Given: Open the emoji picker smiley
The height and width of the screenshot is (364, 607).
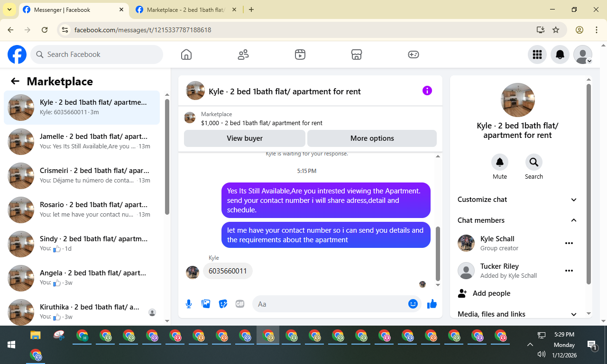Looking at the screenshot, I should coord(413,304).
